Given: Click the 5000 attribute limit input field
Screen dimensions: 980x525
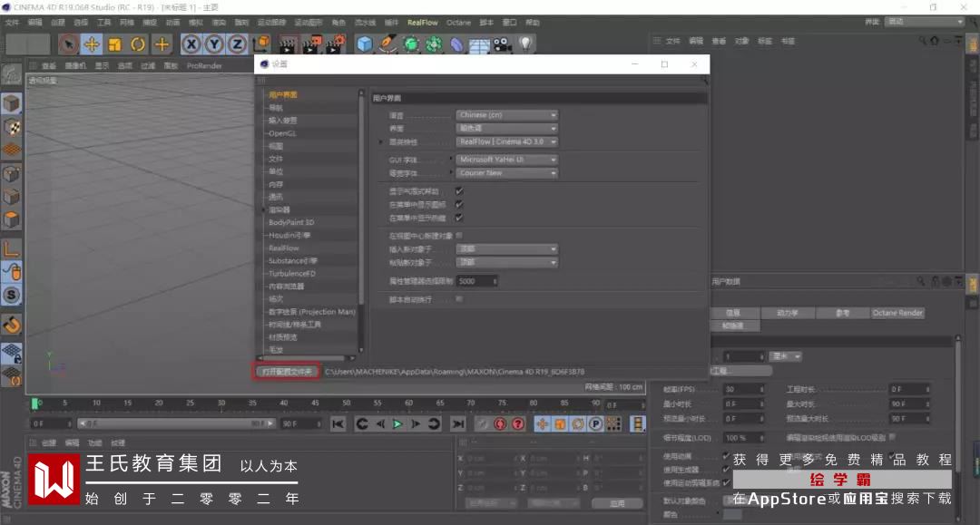Looking at the screenshot, I should point(477,281).
